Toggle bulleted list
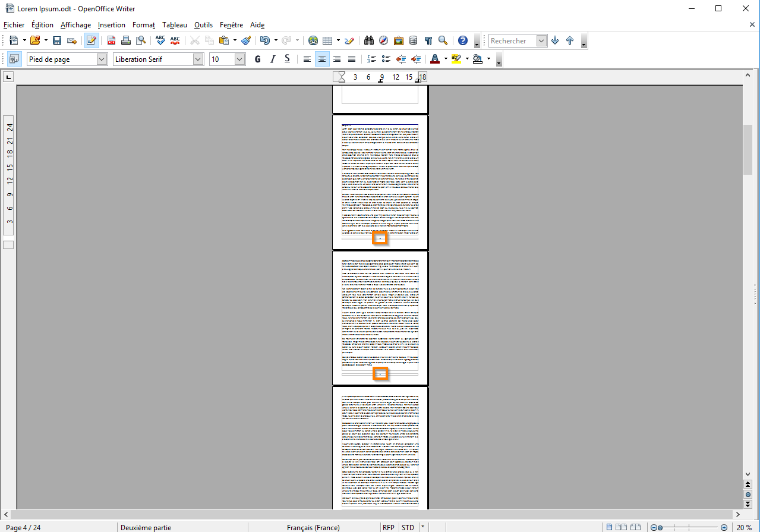Screen dimensions: 760x532 (x=386, y=59)
